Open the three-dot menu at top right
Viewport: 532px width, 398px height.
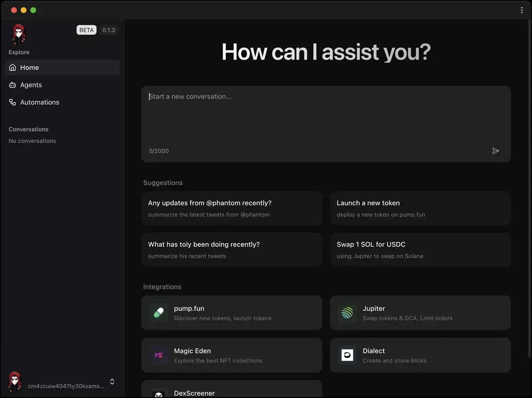[521, 10]
